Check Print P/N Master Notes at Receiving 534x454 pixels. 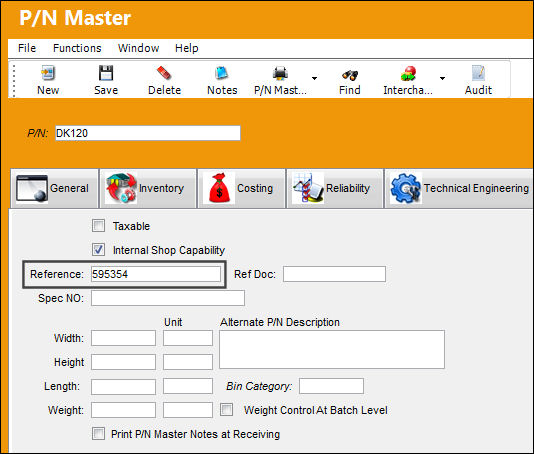click(98, 434)
